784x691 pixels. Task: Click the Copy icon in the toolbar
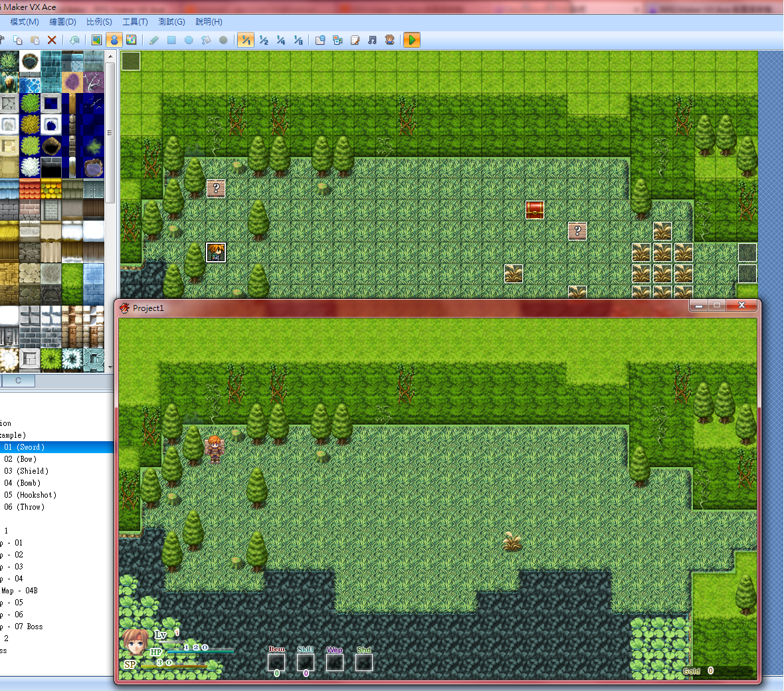pos(17,40)
